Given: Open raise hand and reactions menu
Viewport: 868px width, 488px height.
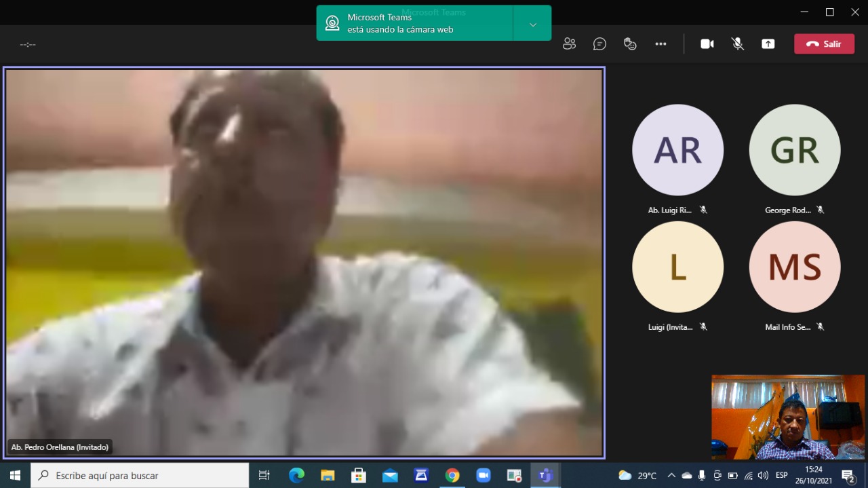Looking at the screenshot, I should click(630, 44).
